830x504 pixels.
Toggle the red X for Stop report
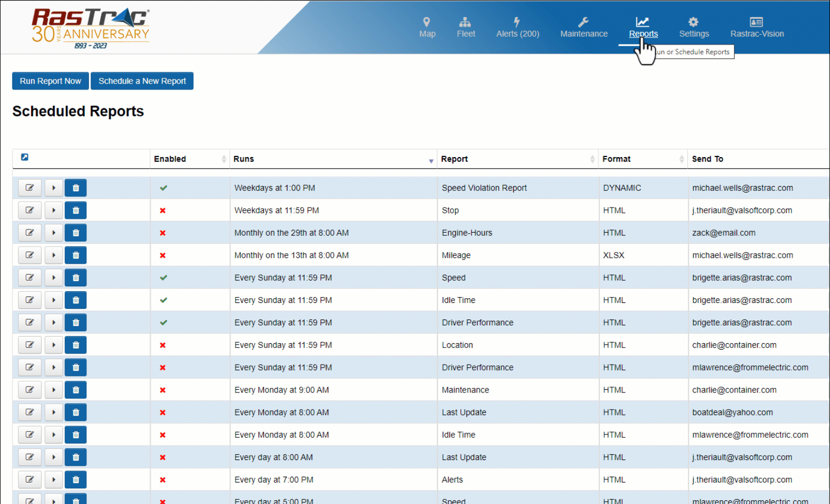coord(162,211)
